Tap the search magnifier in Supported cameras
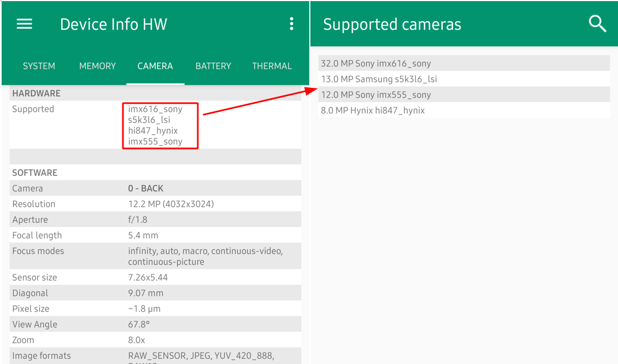This screenshot has width=618, height=364. (x=597, y=23)
